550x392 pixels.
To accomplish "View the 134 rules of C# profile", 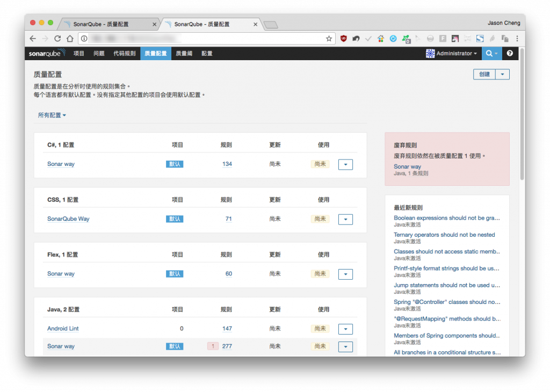I will 227,164.
